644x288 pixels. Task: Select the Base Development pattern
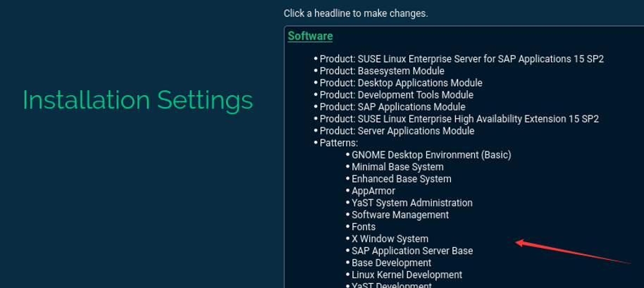(392, 263)
